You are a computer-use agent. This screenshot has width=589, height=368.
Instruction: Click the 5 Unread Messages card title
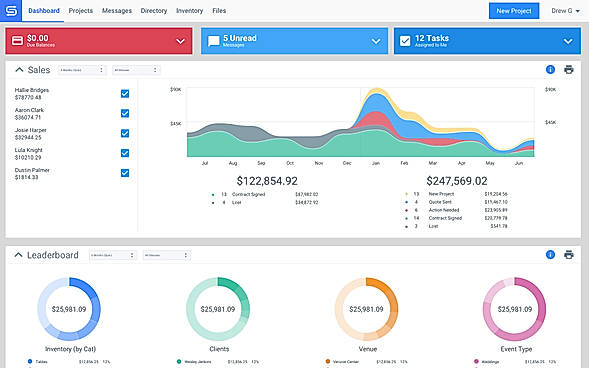240,38
